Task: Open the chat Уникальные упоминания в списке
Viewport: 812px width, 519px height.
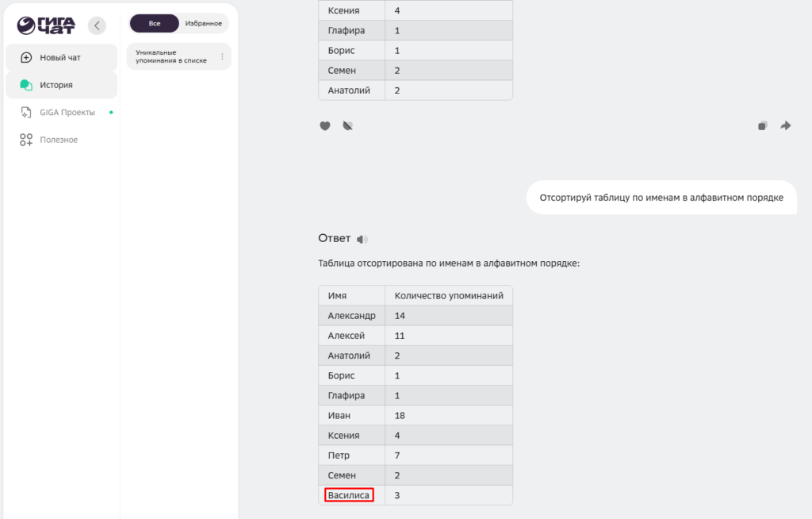Action: pos(170,56)
